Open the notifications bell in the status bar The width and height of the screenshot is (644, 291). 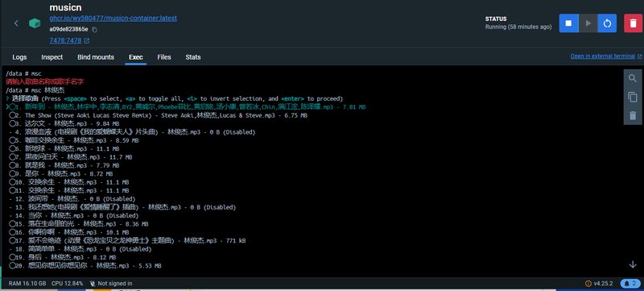630,283
